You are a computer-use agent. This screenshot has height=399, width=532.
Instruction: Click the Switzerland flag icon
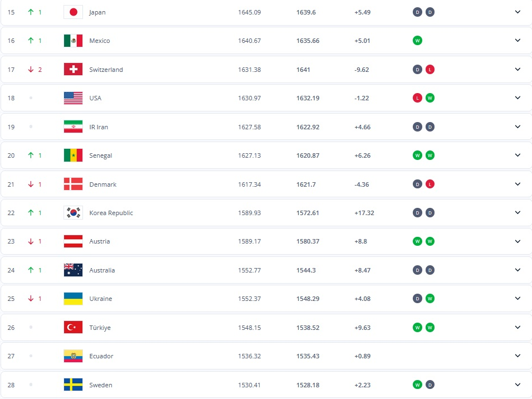[73, 70]
